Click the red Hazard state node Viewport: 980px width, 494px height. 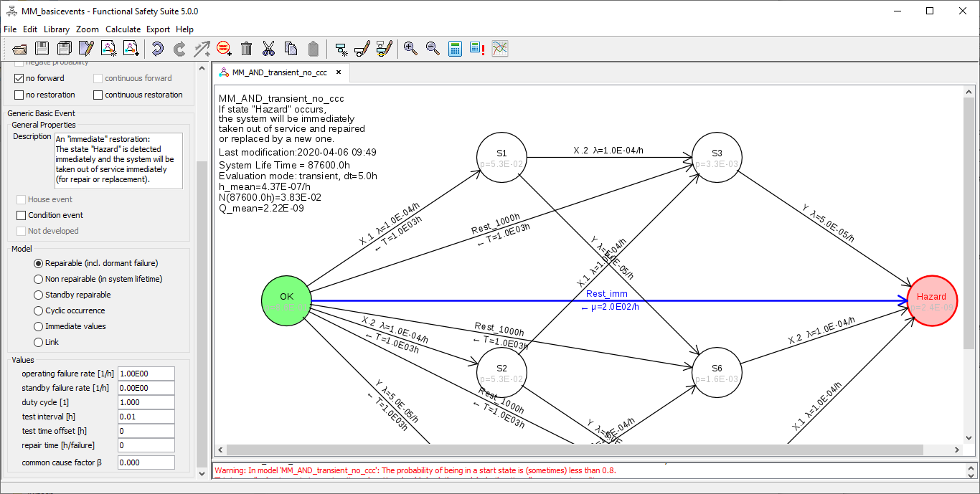(x=931, y=301)
